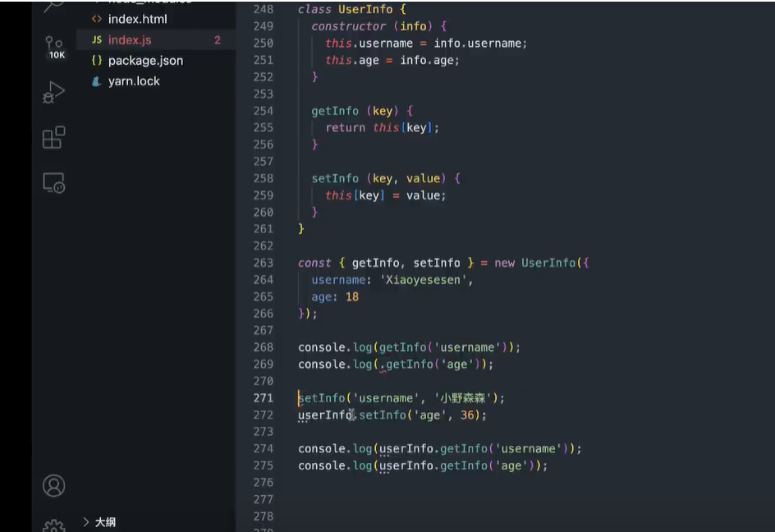Click the problems badge 2 on index.js
The height and width of the screenshot is (532, 775).
[x=218, y=40]
